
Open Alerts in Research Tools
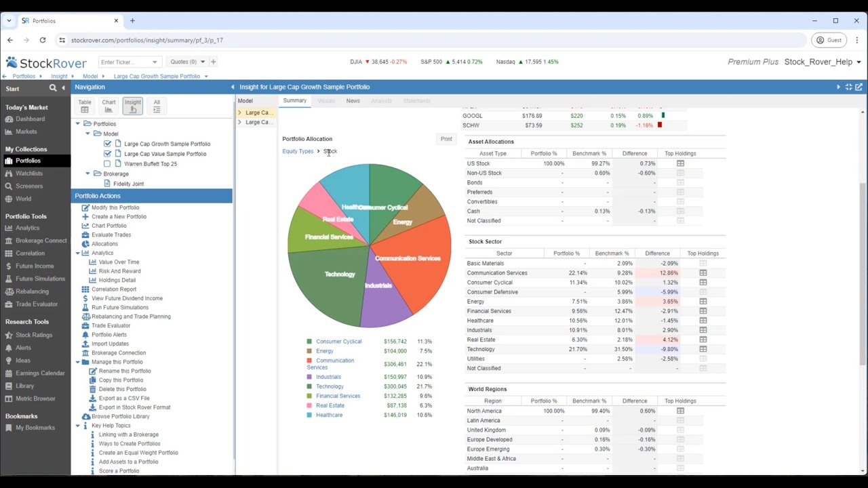click(x=23, y=348)
